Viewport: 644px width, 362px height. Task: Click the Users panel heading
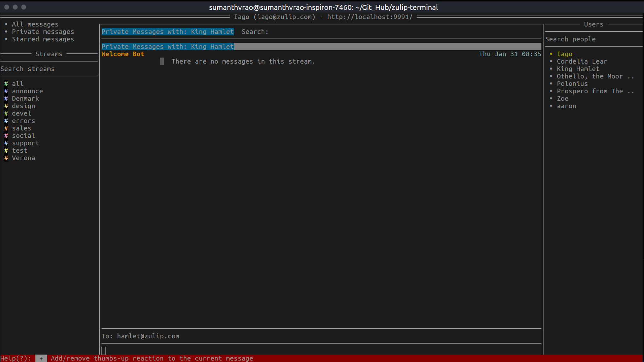coord(593,24)
